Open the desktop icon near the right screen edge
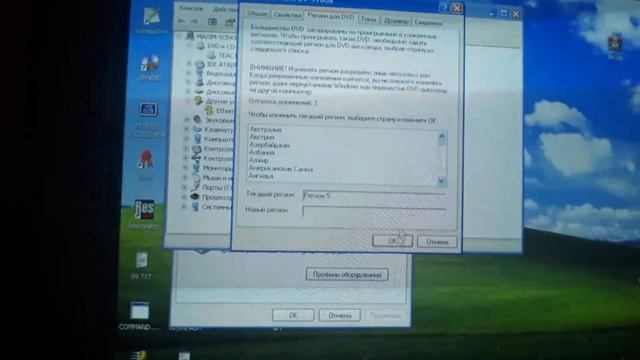 pyautogui.click(x=615, y=47)
